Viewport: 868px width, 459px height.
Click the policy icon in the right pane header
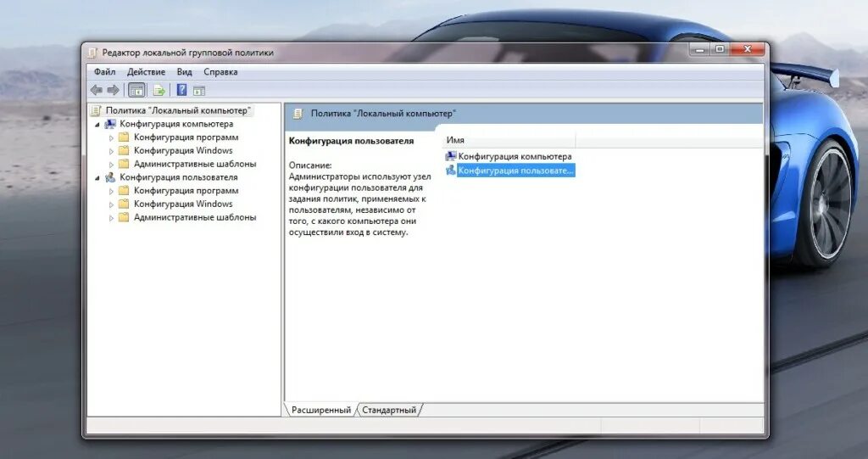(x=298, y=114)
